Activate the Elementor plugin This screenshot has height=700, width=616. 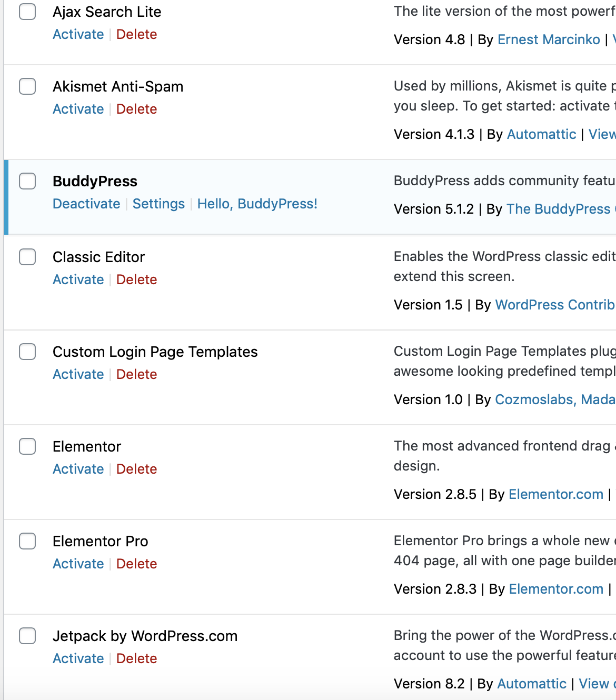78,469
